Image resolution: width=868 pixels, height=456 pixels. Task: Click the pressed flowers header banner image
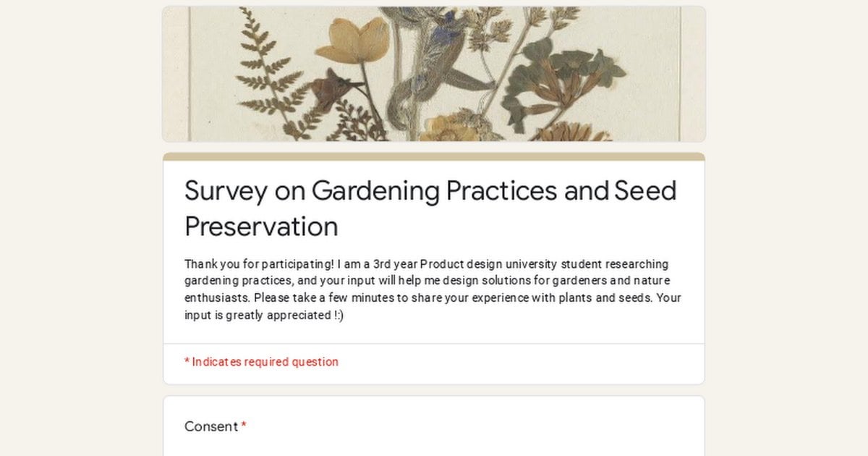[434, 74]
